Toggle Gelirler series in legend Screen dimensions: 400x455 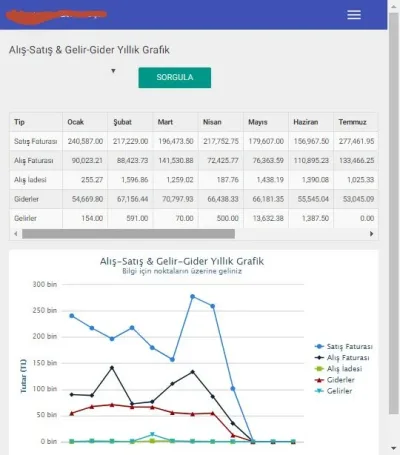(333, 391)
